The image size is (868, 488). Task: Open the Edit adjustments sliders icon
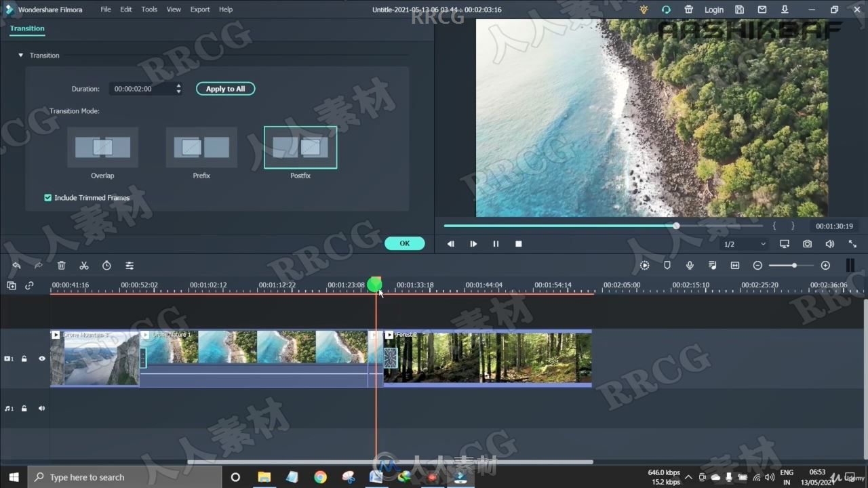(130, 266)
